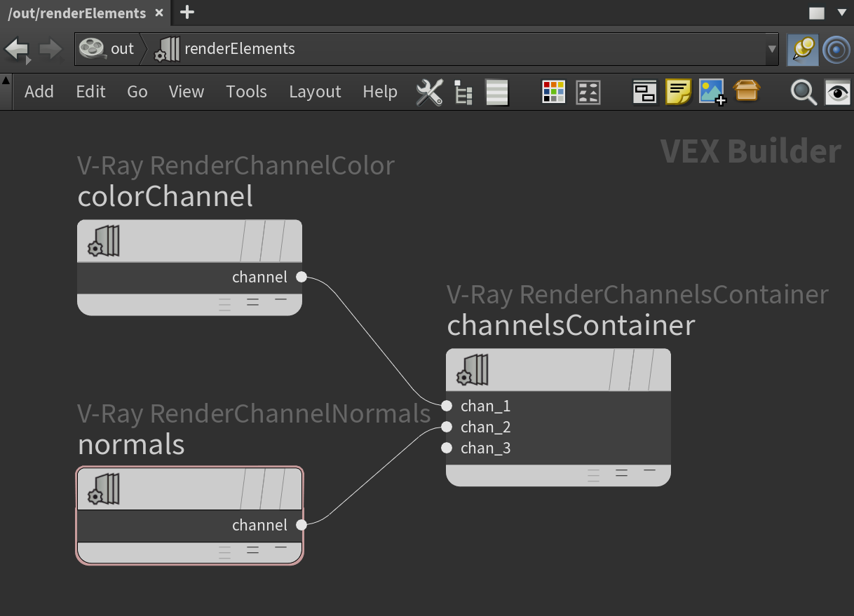Maximize the pane using the square icon
Image resolution: width=854 pixels, height=616 pixels.
tap(816, 13)
